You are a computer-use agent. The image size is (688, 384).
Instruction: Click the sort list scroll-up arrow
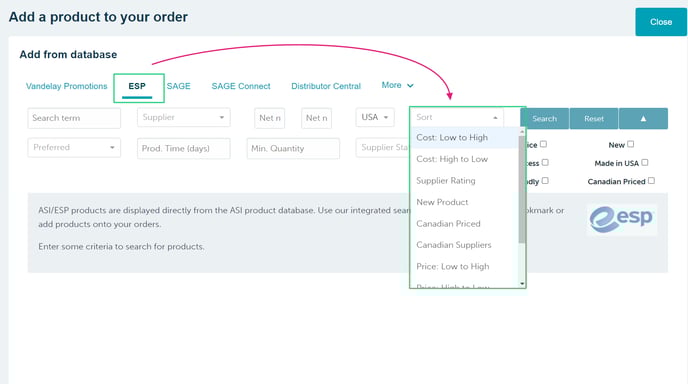pos(522,131)
